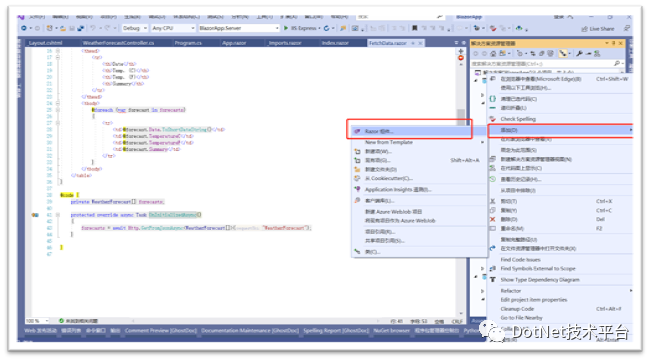Open Documentation Maintenance [GhostDoc] bottom tab
The image size is (650, 361).
[250, 331]
